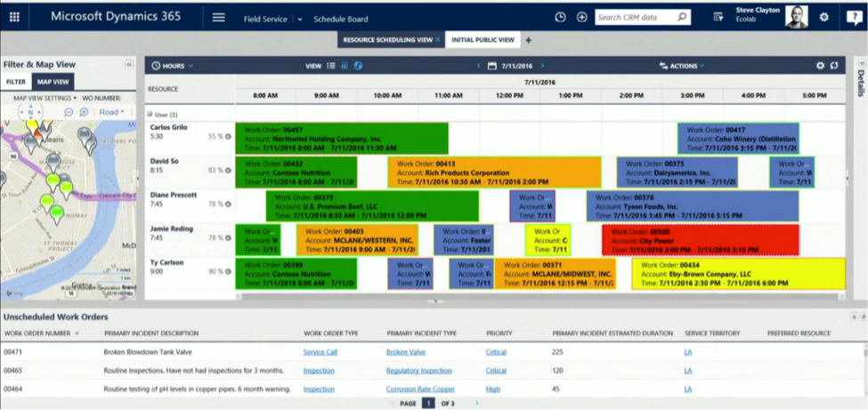The height and width of the screenshot is (410, 868).
Task: Refresh the schedule board
Action: pyautogui.click(x=834, y=66)
